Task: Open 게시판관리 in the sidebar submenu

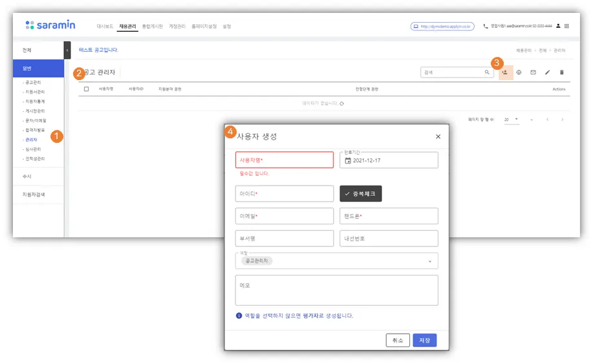Action: 35,111
